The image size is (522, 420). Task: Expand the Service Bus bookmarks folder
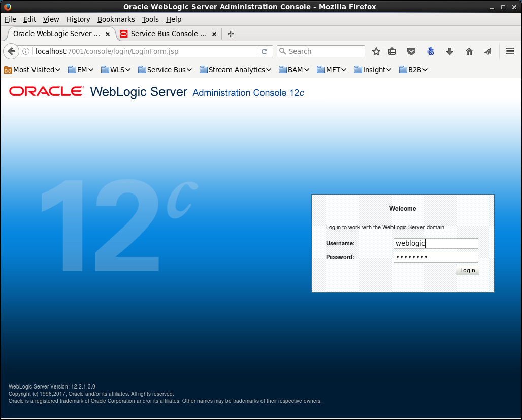[x=165, y=70]
